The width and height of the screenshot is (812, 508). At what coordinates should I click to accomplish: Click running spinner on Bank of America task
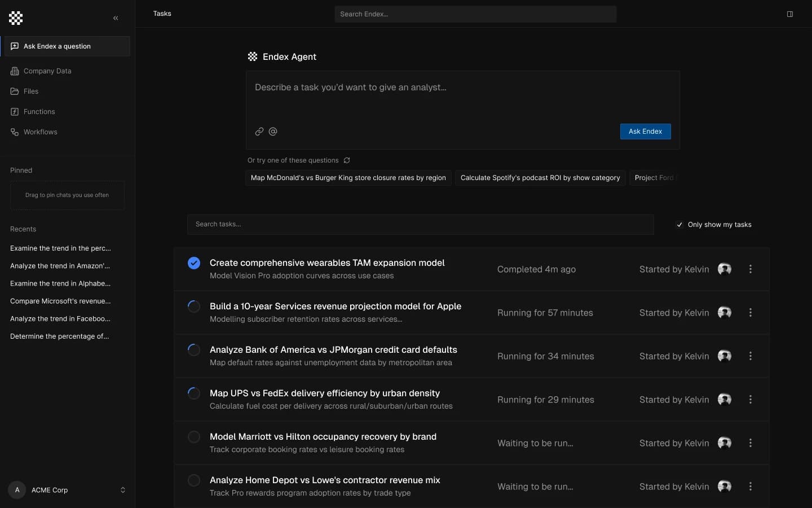[194, 350]
